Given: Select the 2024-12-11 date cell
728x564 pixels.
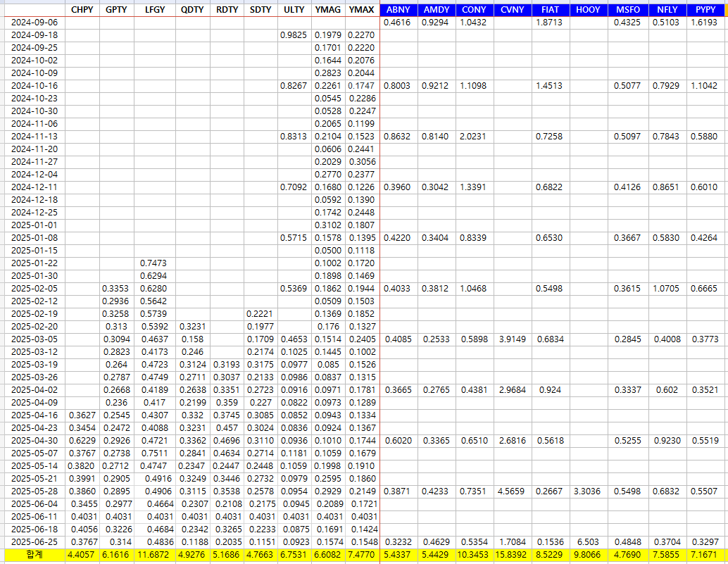Looking at the screenshot, I should coord(34,187).
